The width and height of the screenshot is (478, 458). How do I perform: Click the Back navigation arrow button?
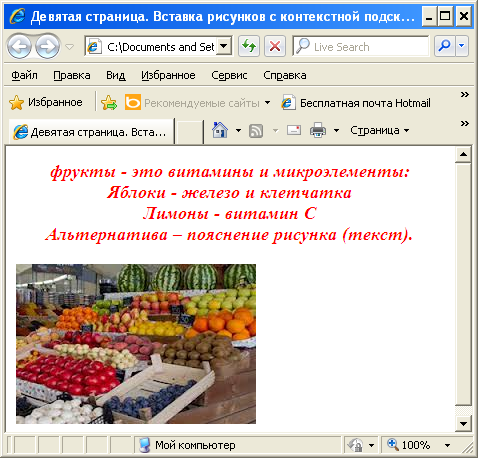19,46
